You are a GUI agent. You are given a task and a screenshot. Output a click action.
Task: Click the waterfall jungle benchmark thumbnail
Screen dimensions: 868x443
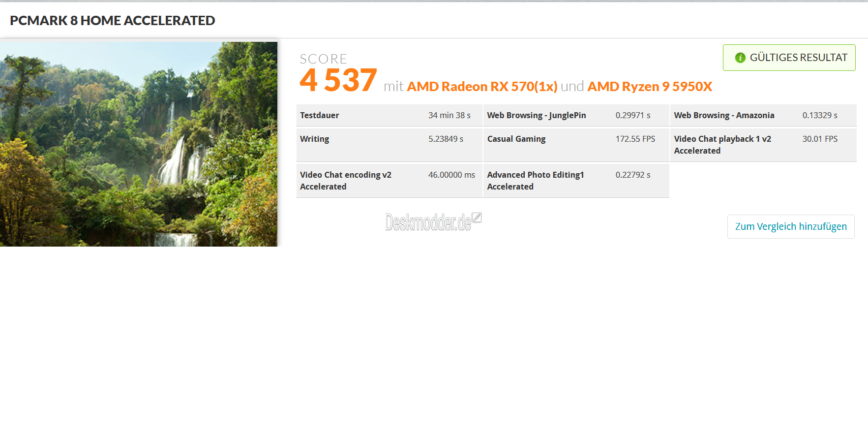click(x=139, y=144)
